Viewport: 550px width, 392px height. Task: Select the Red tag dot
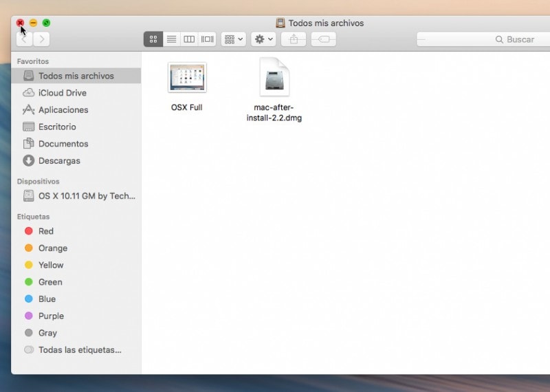point(29,231)
